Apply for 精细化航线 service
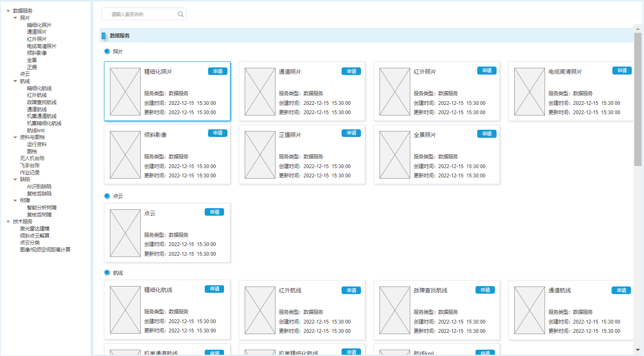644x356 pixels. [x=214, y=289]
